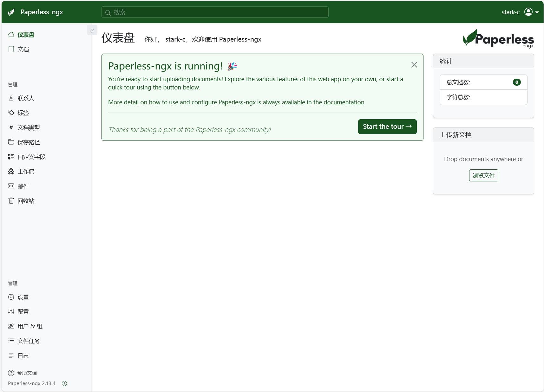The width and height of the screenshot is (544, 392).
Task: Open the documentation hyperlink
Action: click(344, 102)
